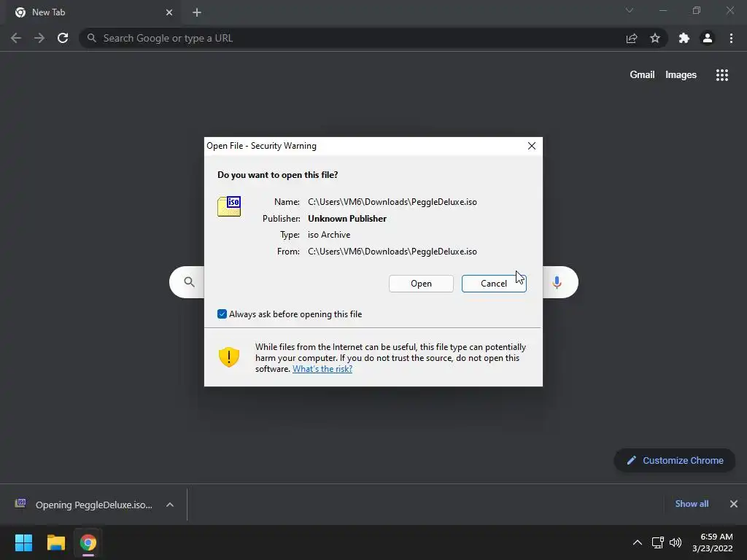Open Chrome's three-dot menu
The height and width of the screenshot is (560, 747).
(731, 38)
